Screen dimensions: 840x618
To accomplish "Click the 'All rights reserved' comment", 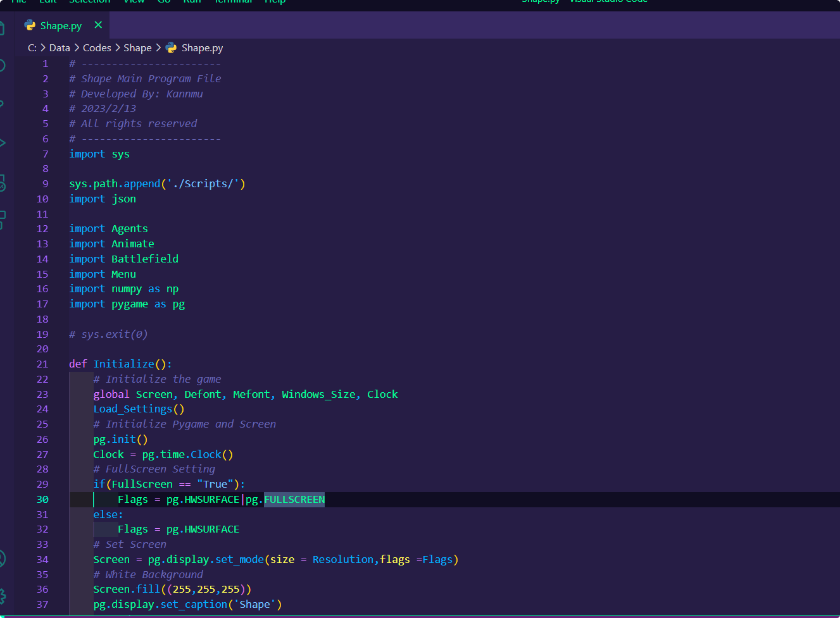I will pos(139,124).
